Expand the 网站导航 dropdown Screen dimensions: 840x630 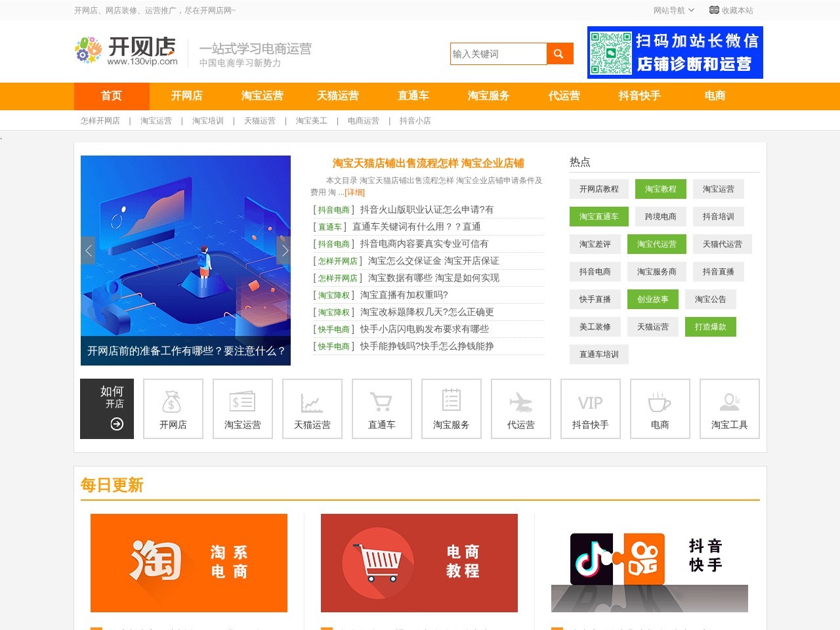[x=674, y=10]
